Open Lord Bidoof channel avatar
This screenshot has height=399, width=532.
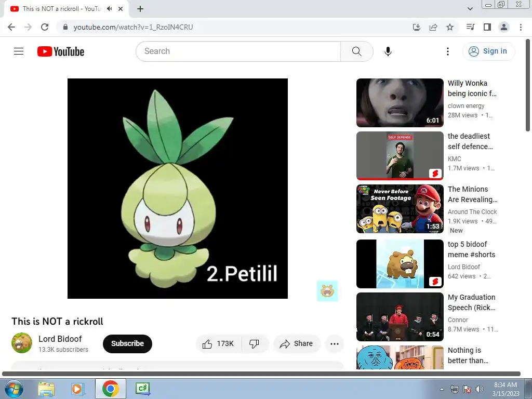tap(22, 343)
